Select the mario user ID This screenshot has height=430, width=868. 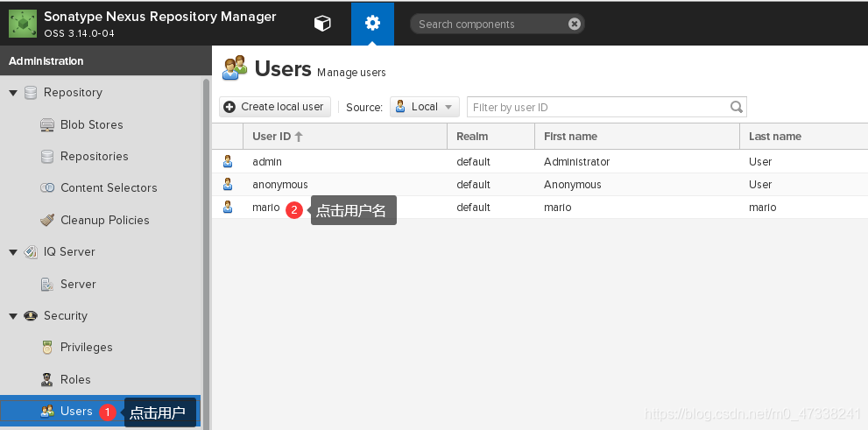(x=266, y=208)
